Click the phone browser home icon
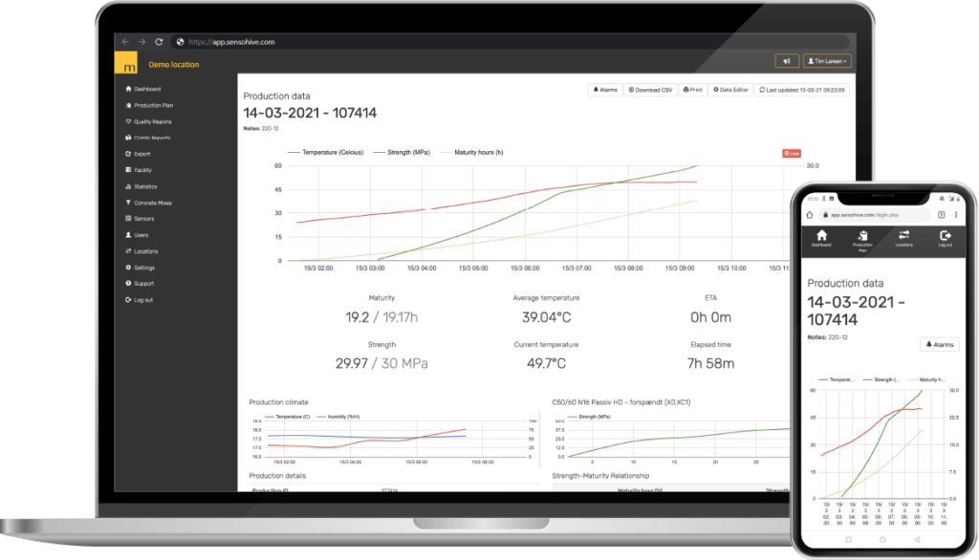Screen dimensions: 979x560 click(810, 215)
